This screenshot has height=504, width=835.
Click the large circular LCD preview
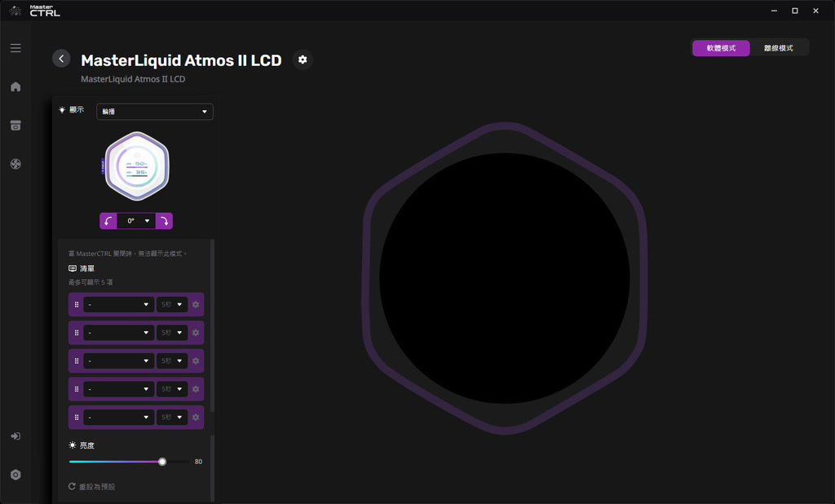[504, 278]
